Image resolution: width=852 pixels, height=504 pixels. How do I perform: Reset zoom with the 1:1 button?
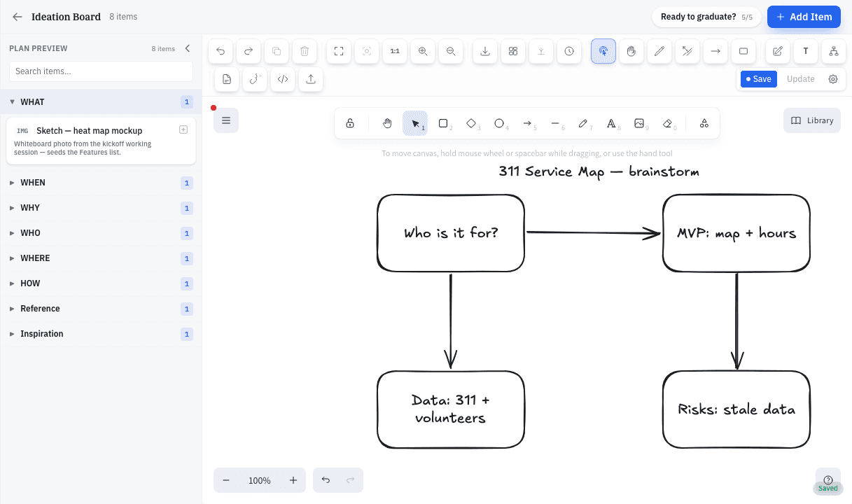click(395, 51)
